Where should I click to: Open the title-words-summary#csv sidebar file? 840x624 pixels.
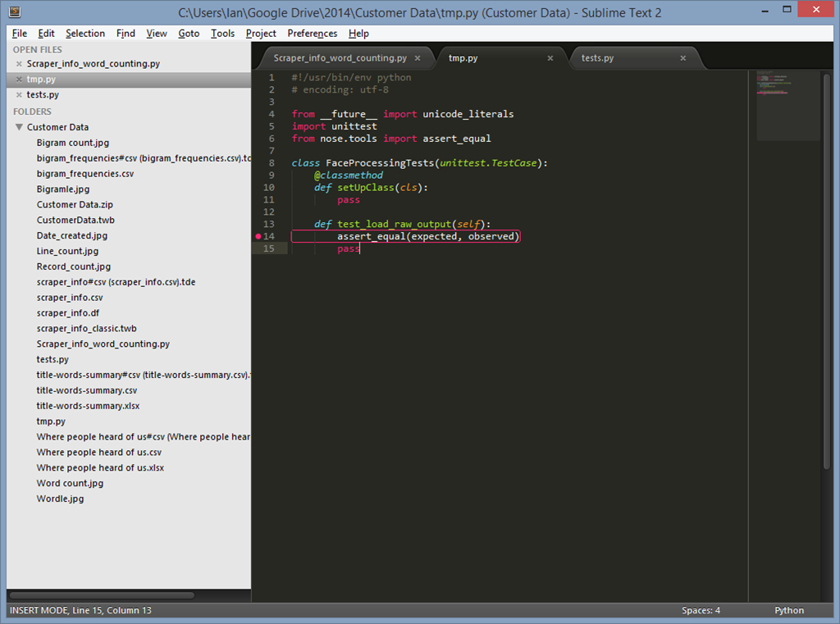click(x=144, y=375)
